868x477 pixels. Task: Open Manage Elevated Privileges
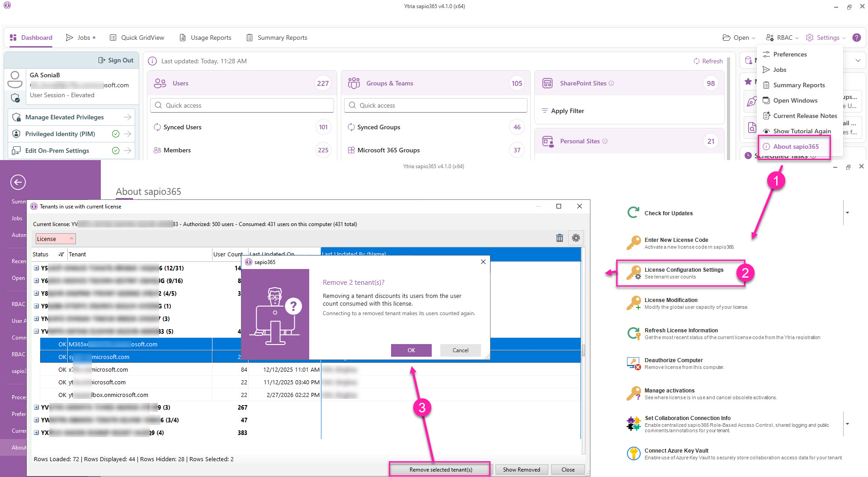click(x=72, y=117)
